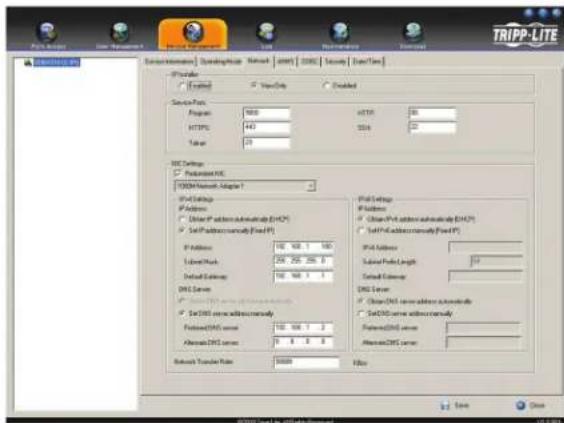Open the Device Management icon
This screenshot has height=423, width=564.
[x=193, y=32]
